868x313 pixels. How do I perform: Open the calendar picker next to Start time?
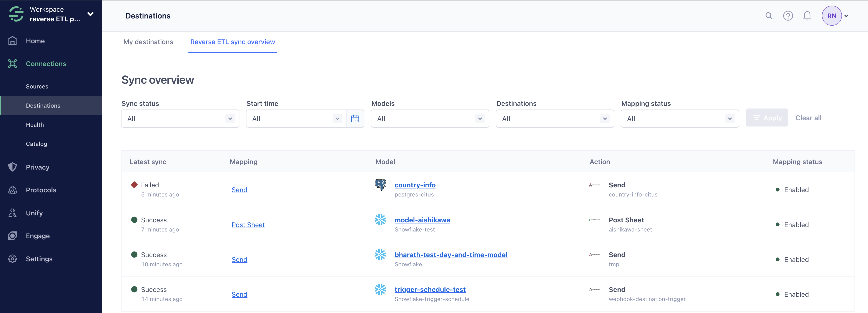click(x=355, y=118)
